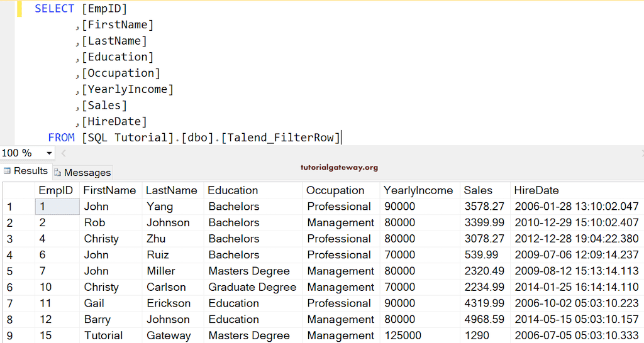Select the FirstName column header
The height and width of the screenshot is (343, 644).
111,190
